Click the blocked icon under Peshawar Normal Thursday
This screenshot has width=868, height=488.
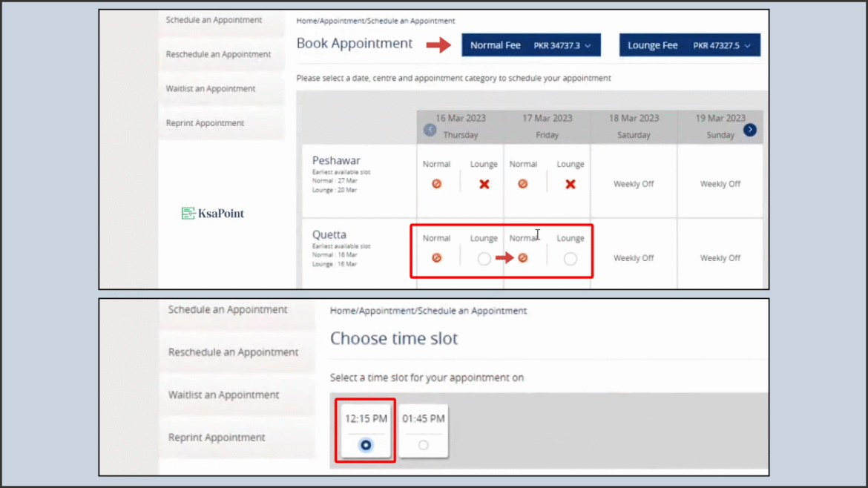437,183
